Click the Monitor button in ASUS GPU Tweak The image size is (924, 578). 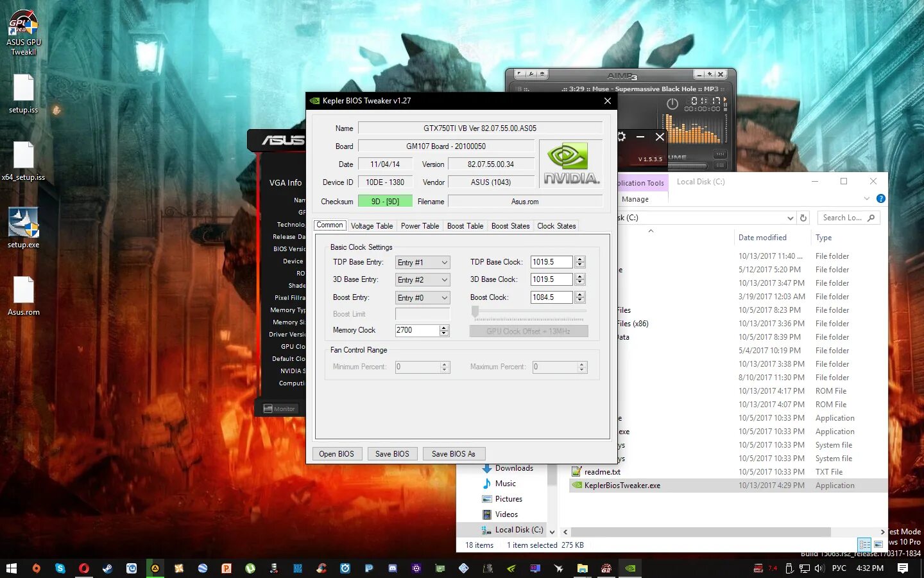[279, 408]
